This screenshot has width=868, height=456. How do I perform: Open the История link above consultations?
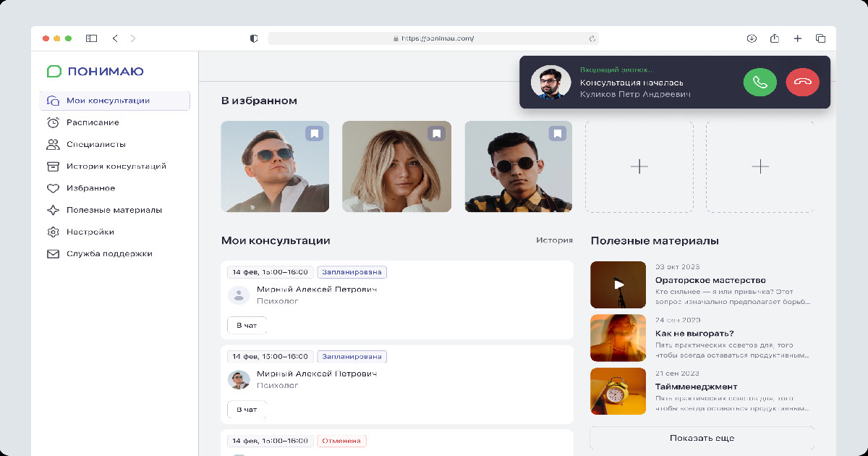pyautogui.click(x=554, y=240)
